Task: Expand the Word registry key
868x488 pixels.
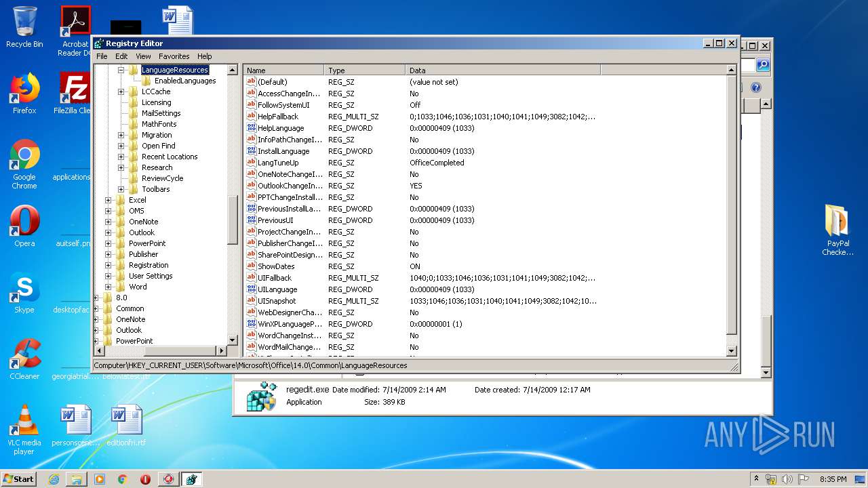Action: [x=108, y=287]
